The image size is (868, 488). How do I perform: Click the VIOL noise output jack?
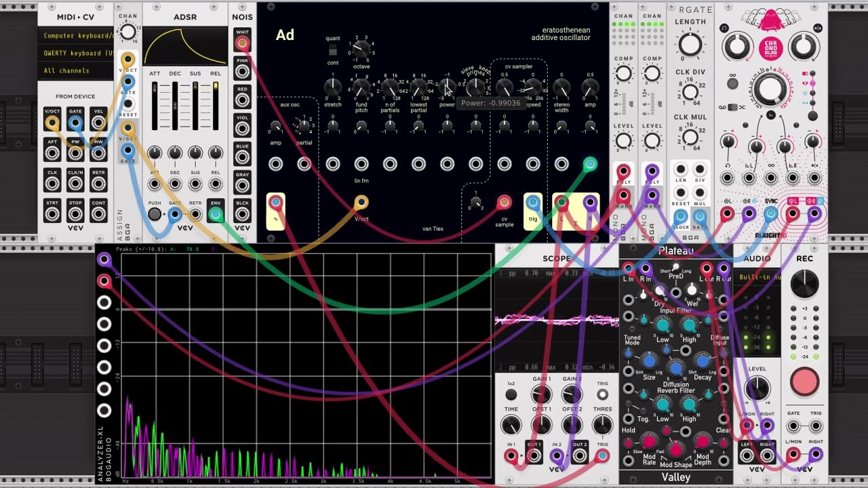tap(242, 128)
